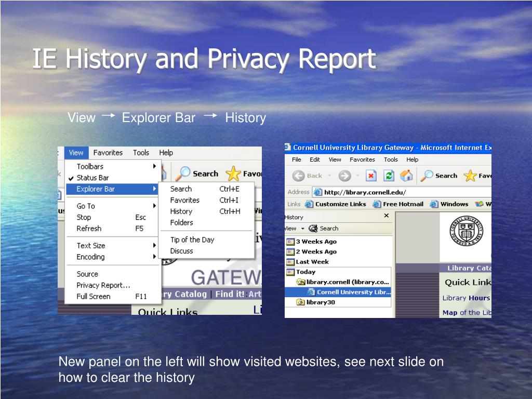Viewport: 532px width, 399px height.
Task: Open the Back button history dropdown
Action: tap(329, 176)
